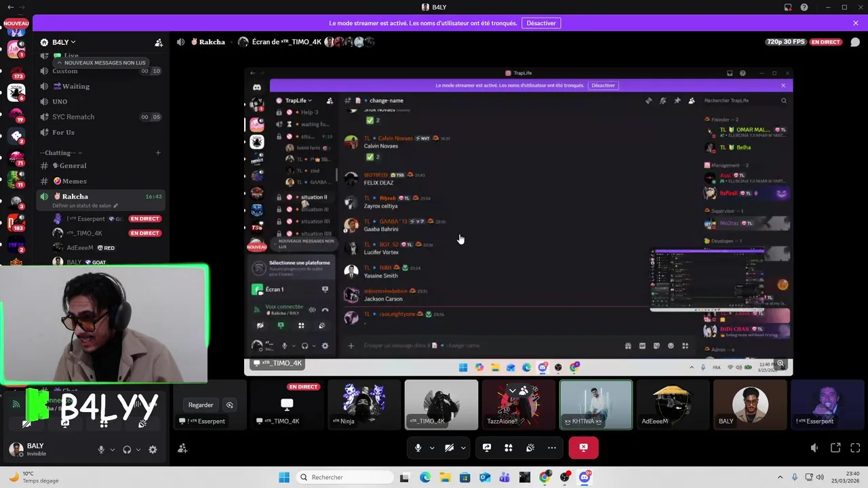Disconnect with the red hang-up button
868x488 pixels.
(583, 447)
